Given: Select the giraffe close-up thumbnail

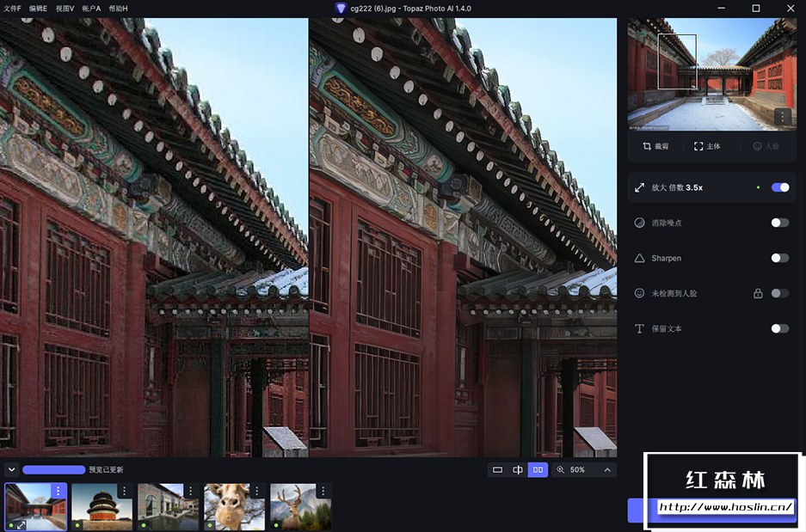Looking at the screenshot, I should point(234,507).
